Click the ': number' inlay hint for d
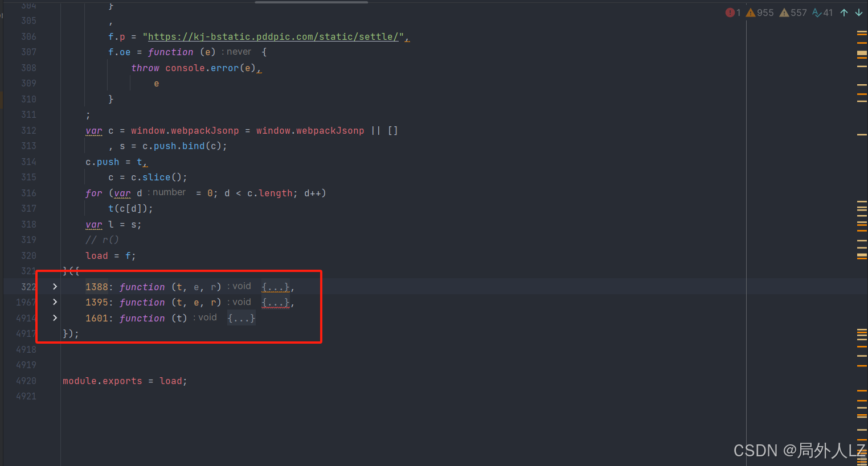Image resolution: width=868 pixels, height=466 pixels. 167,192
